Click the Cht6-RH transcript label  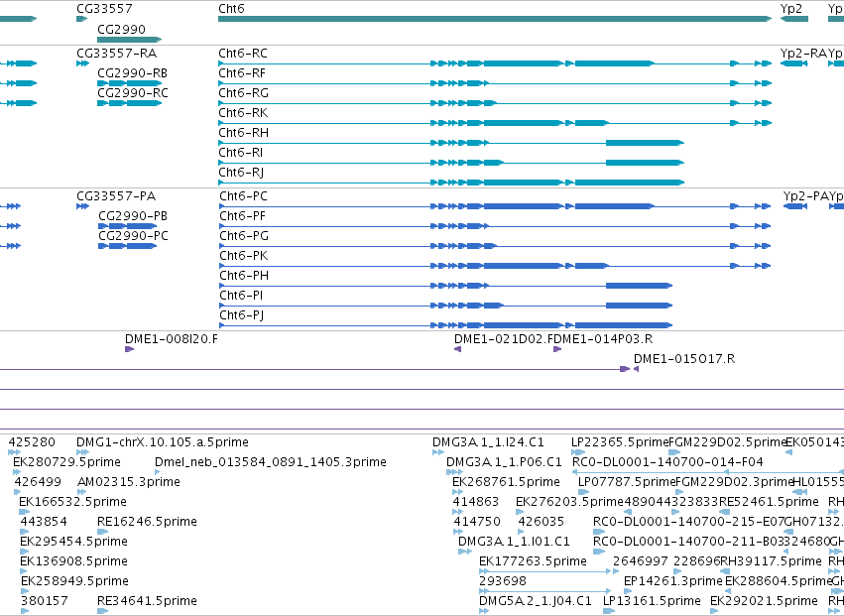tap(243, 133)
